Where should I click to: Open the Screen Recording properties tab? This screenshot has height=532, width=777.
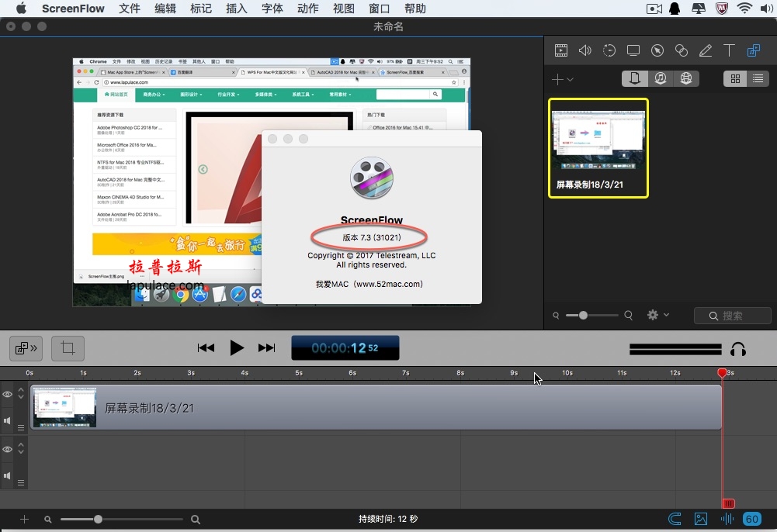633,50
